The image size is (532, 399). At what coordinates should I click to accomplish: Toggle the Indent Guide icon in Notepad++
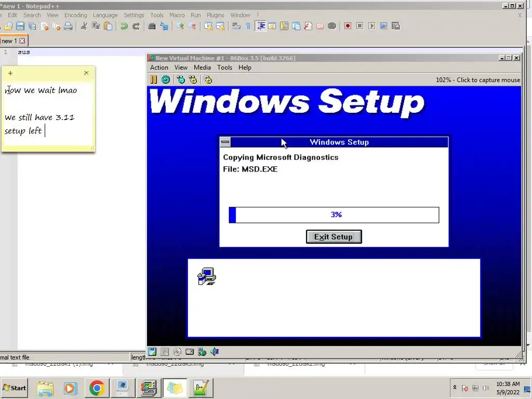[x=260, y=26]
